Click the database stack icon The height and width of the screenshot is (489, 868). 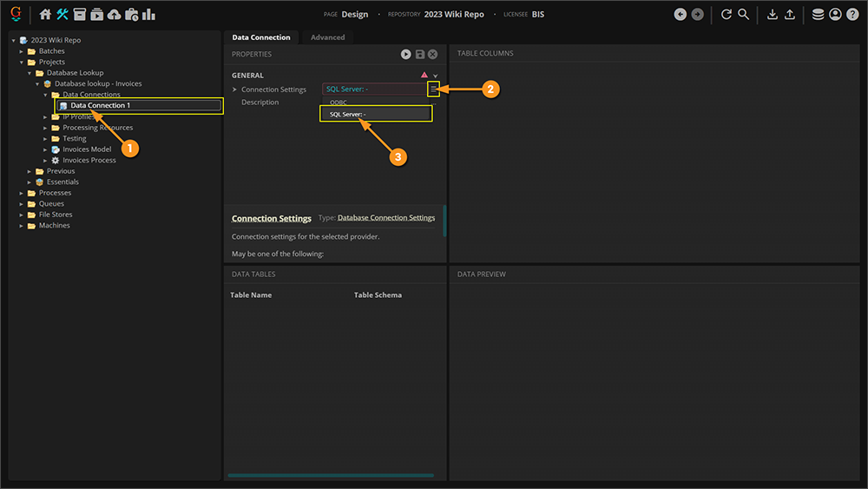(x=818, y=15)
